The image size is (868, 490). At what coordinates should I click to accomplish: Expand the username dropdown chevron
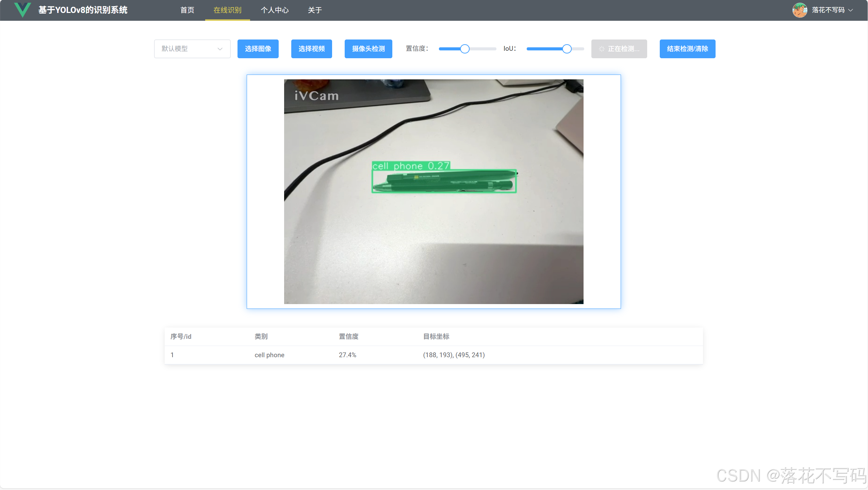click(x=851, y=10)
